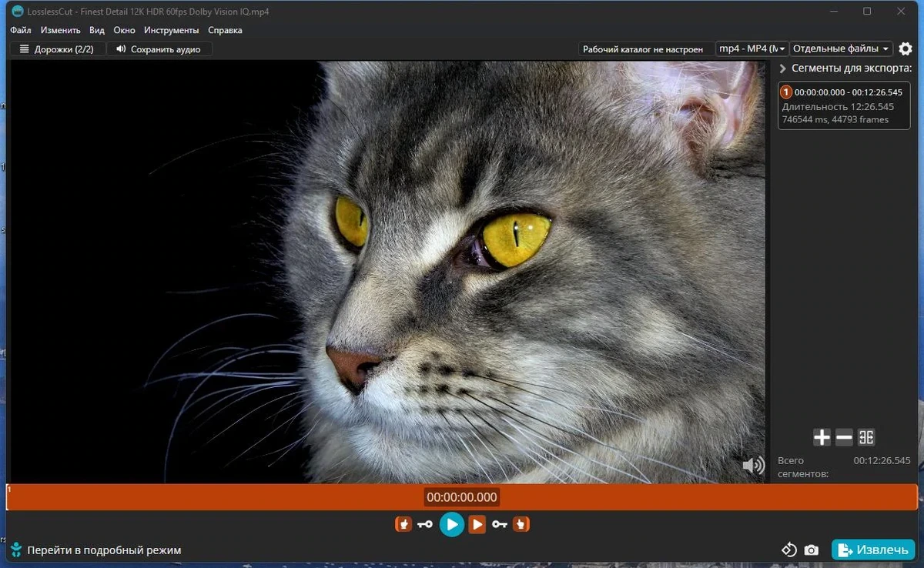Switch to advanced view via Перейти в подробный режим
The image size is (924, 568).
pyautogui.click(x=95, y=550)
